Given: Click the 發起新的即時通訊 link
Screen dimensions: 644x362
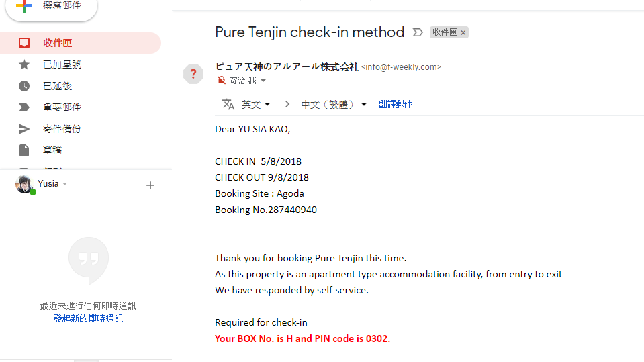Looking at the screenshot, I should tap(88, 318).
